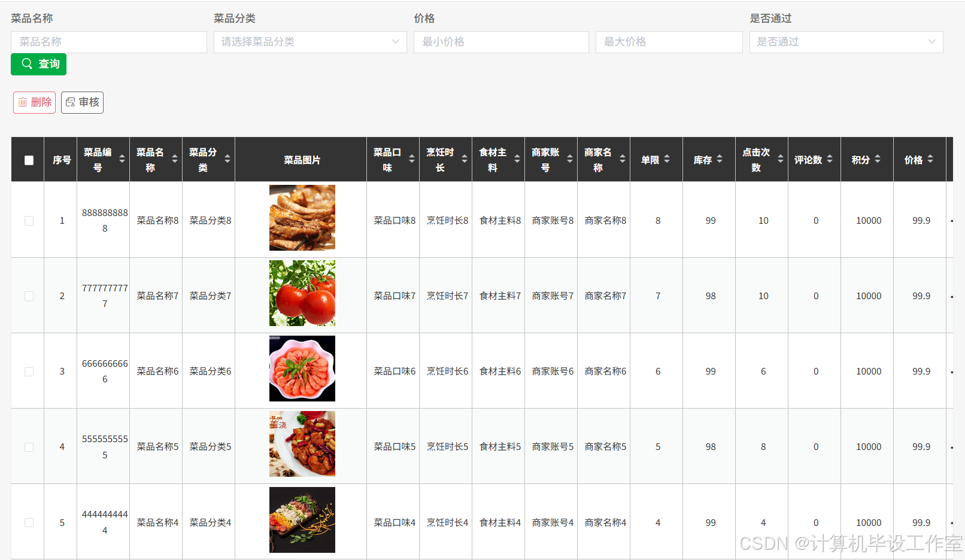Screen dimensions: 965x560
Task: Sort by 烹饪时长 using its arrows
Action: coord(465,159)
